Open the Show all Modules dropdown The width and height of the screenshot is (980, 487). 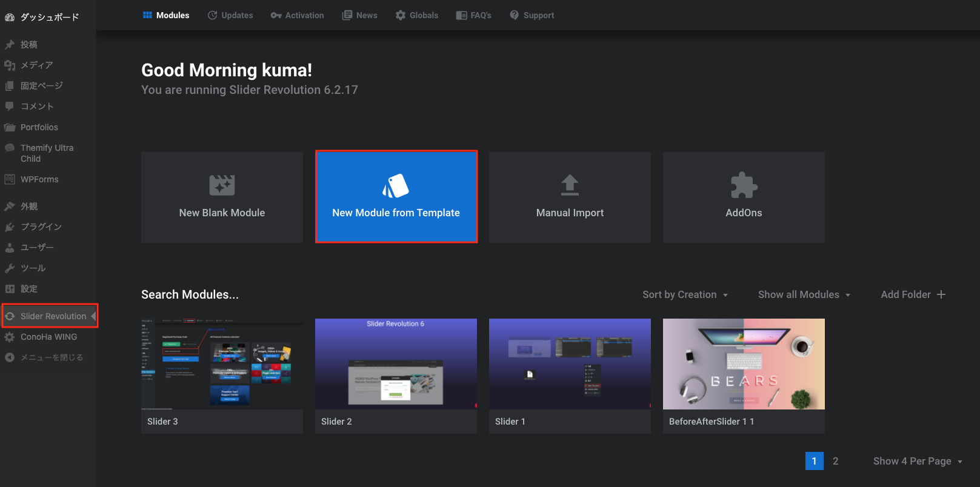click(804, 294)
